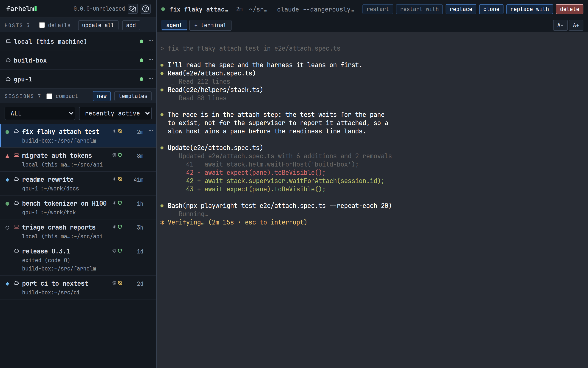Click the red warning triangle on migrate auth tokens

[7, 156]
